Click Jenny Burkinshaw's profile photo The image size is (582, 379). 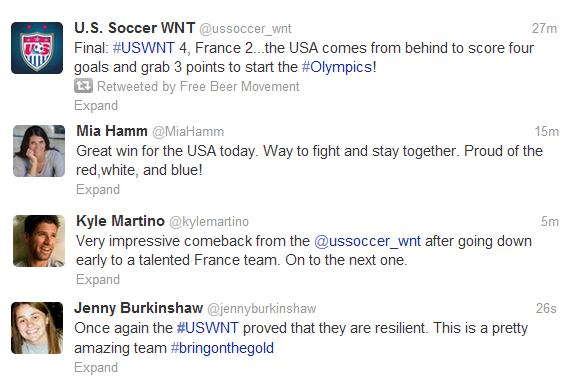coord(37,328)
